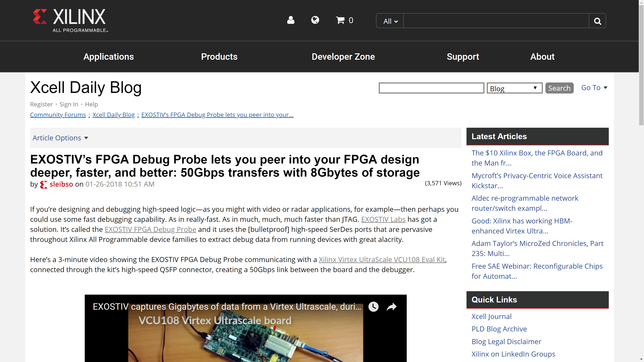Click the Xilinx logo in header

click(x=70, y=21)
